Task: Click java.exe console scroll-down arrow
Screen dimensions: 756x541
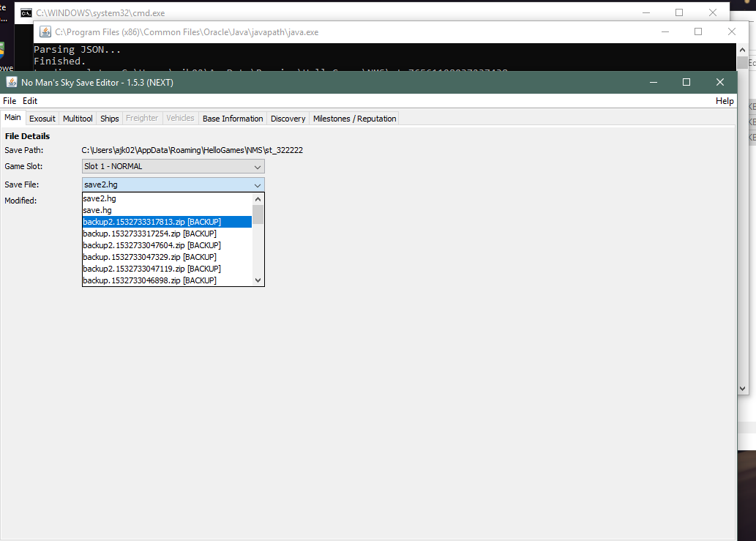Action: 743,389
